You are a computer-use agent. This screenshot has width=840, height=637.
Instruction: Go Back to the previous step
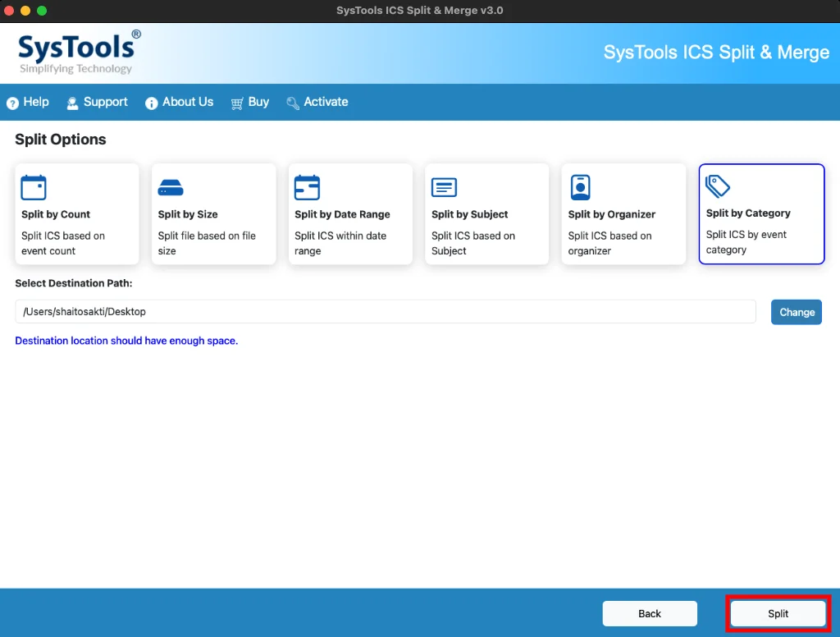coord(650,613)
